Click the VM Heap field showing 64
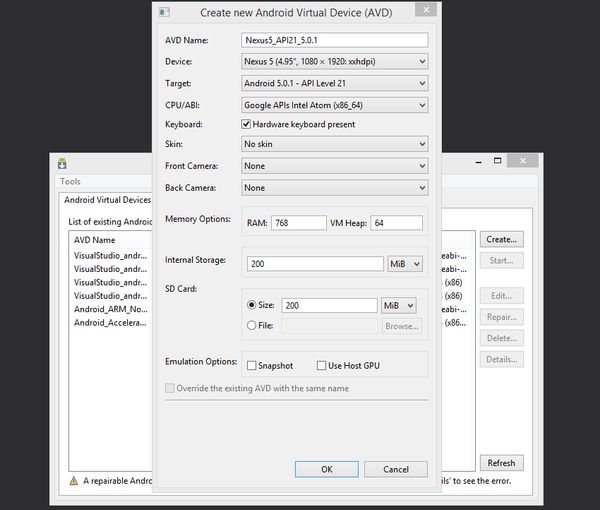Screen dimensions: 600x510 click(396, 223)
